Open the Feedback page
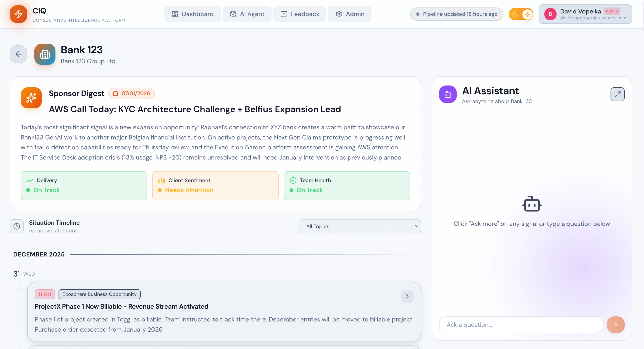Screen dimensions: 644x349 pyautogui.click(x=300, y=14)
